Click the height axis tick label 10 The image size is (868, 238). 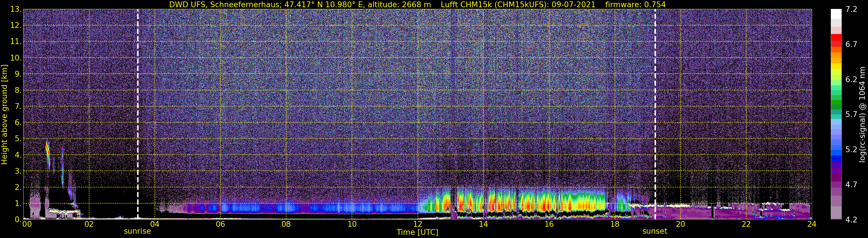(16, 58)
